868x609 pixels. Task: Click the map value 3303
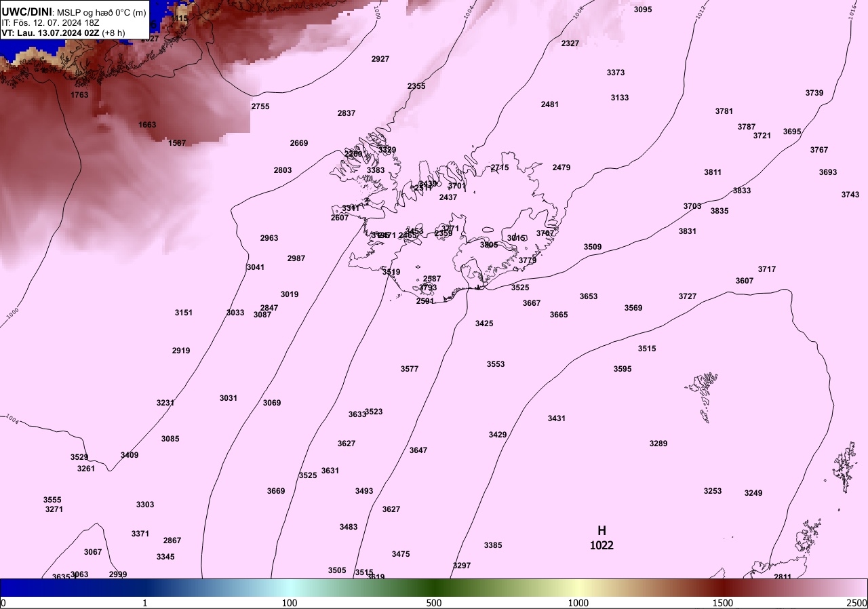pos(145,505)
